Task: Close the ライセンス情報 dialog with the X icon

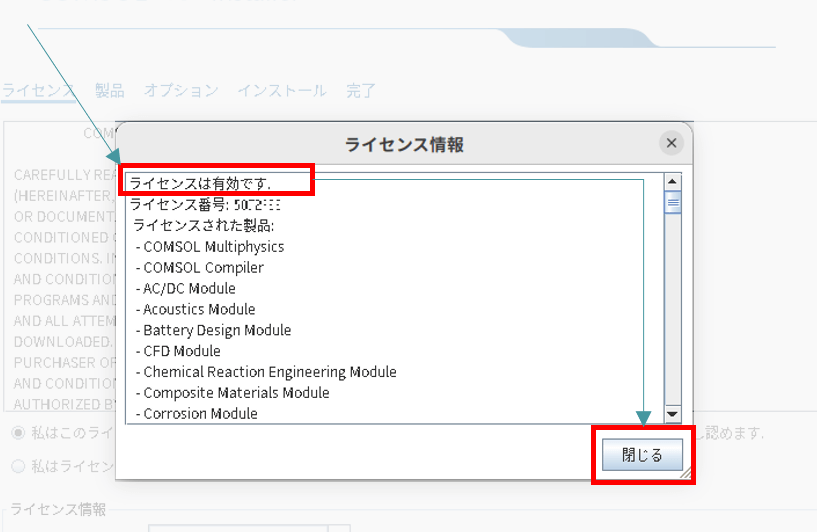Action: pyautogui.click(x=671, y=144)
